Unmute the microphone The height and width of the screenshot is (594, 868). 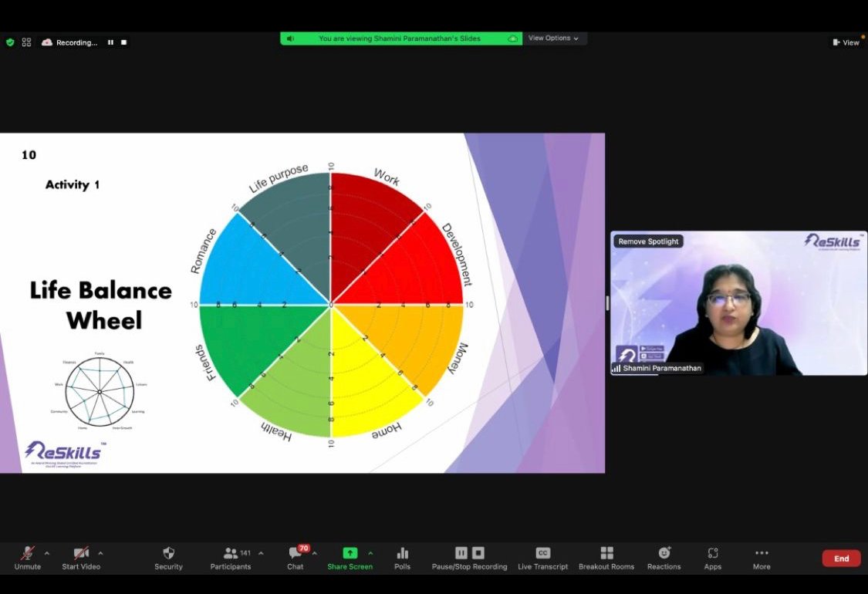(28, 553)
